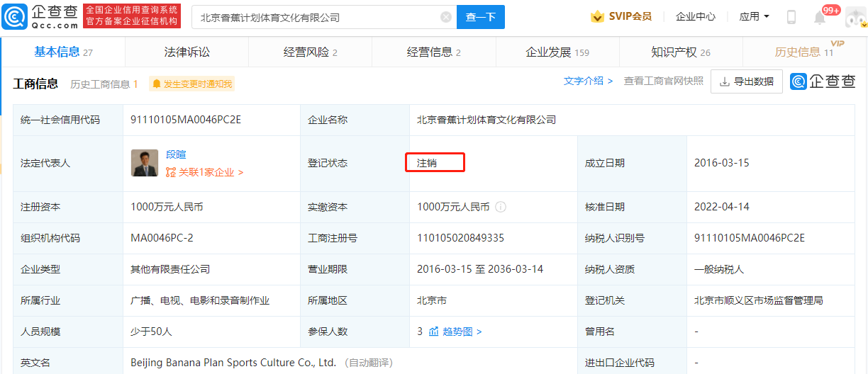The height and width of the screenshot is (374, 868).
Task: Click company type 其他有限责任公司
Action: click(170, 269)
